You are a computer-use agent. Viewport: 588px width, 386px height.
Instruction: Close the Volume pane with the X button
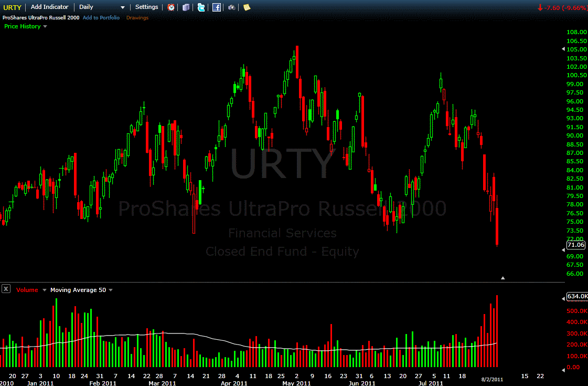[6, 289]
